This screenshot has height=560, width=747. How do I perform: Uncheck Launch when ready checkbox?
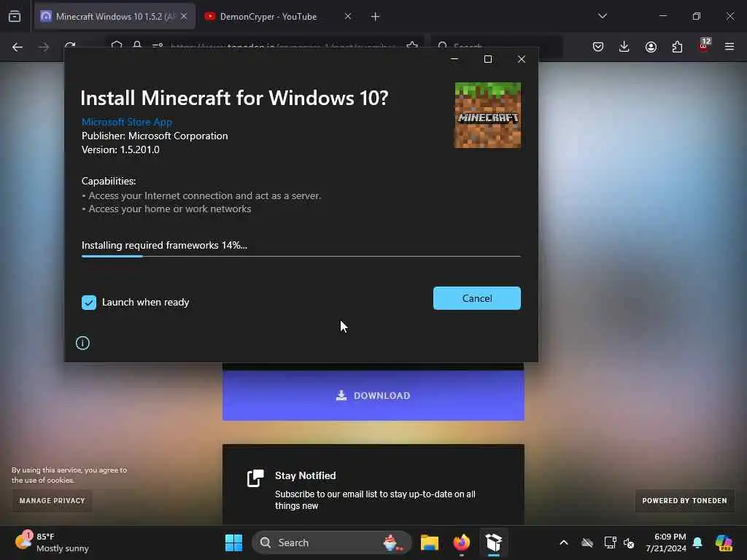[88, 303]
